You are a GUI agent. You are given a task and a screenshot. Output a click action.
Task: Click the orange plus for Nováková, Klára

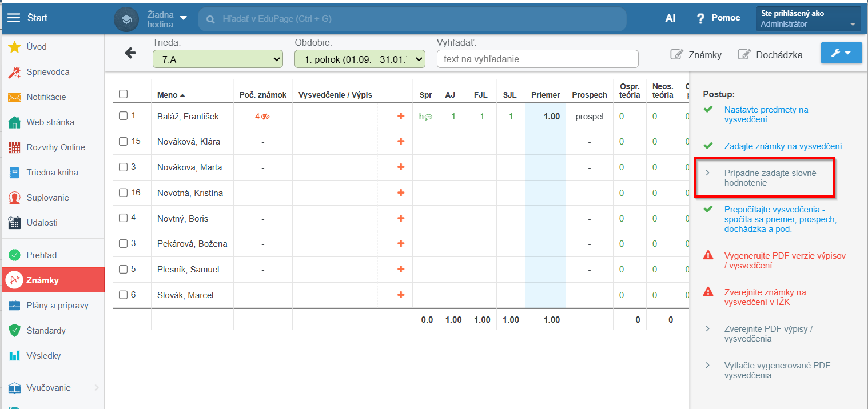(x=401, y=142)
